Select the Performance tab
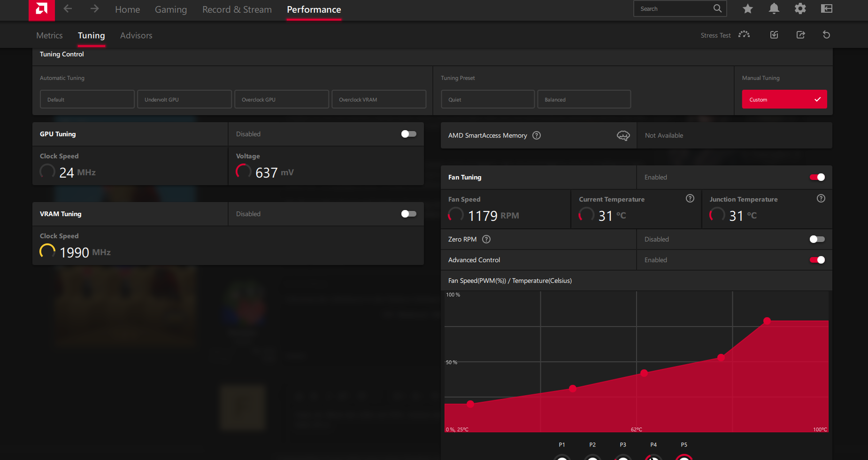The width and height of the screenshot is (868, 460). (x=314, y=9)
